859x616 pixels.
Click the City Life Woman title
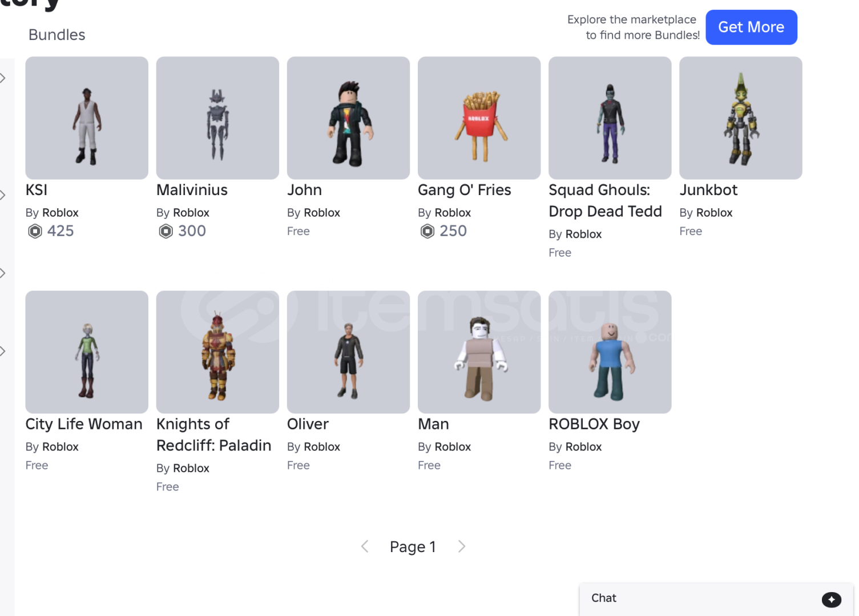[x=84, y=424]
